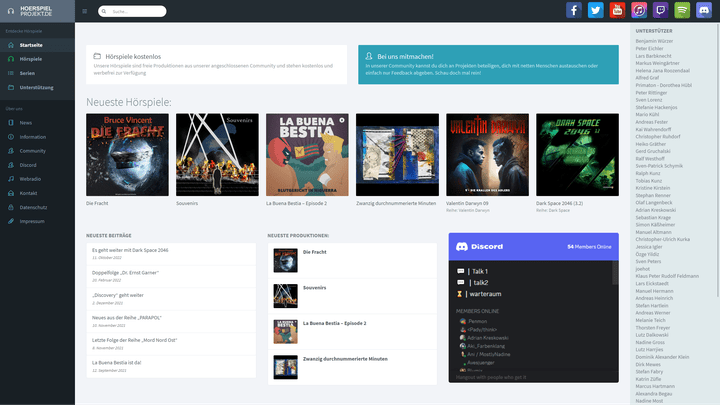
Task: Select Adrian Kreskowski in Members Online
Action: (488, 338)
